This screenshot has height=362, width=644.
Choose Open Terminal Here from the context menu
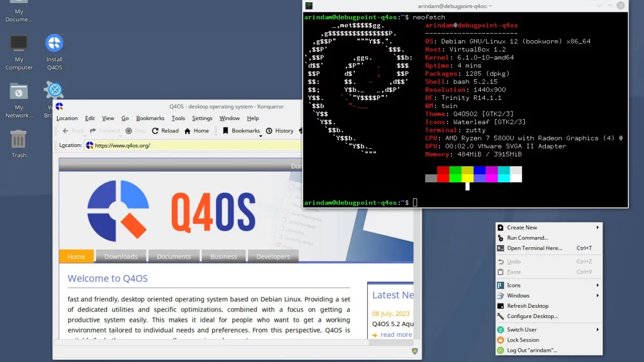(548, 248)
